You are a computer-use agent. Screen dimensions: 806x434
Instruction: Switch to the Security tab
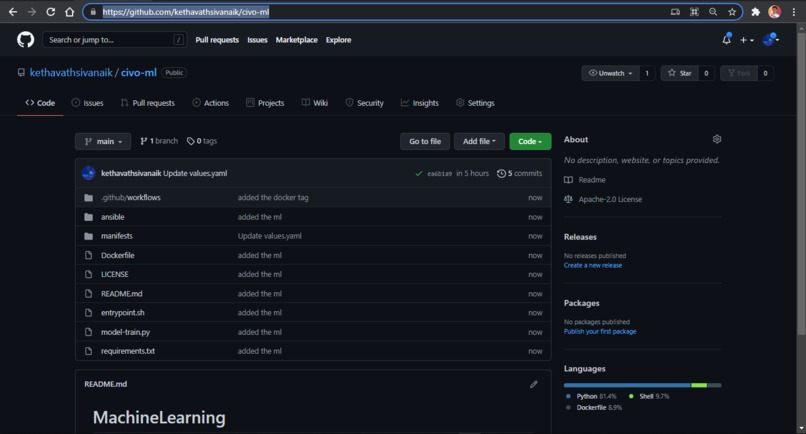[364, 103]
